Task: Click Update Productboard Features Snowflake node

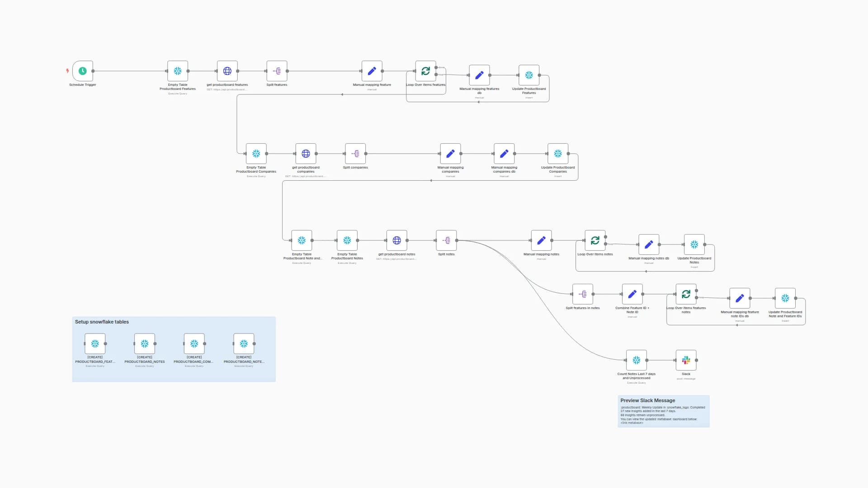Action: point(529,75)
